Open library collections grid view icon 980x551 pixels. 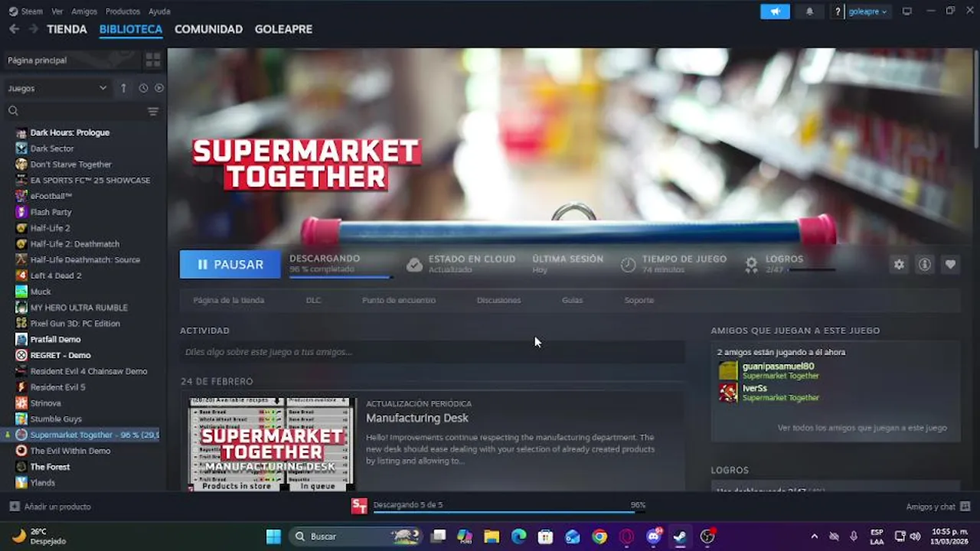[x=153, y=60]
